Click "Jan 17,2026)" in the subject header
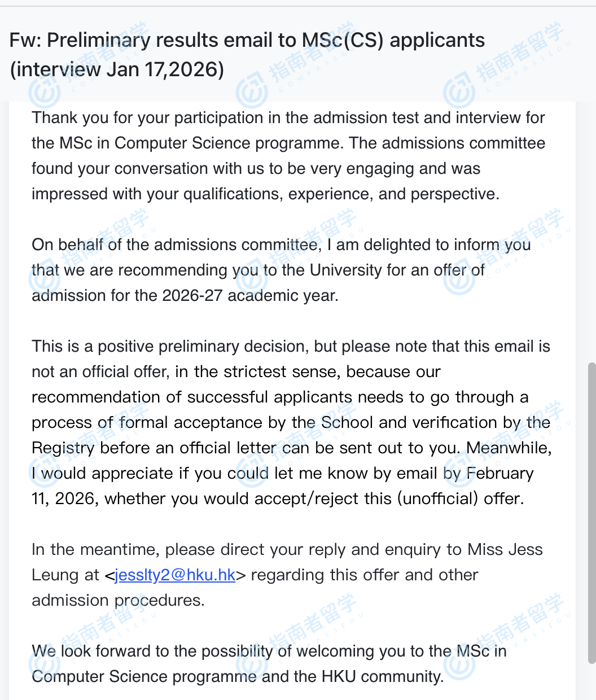 165,70
